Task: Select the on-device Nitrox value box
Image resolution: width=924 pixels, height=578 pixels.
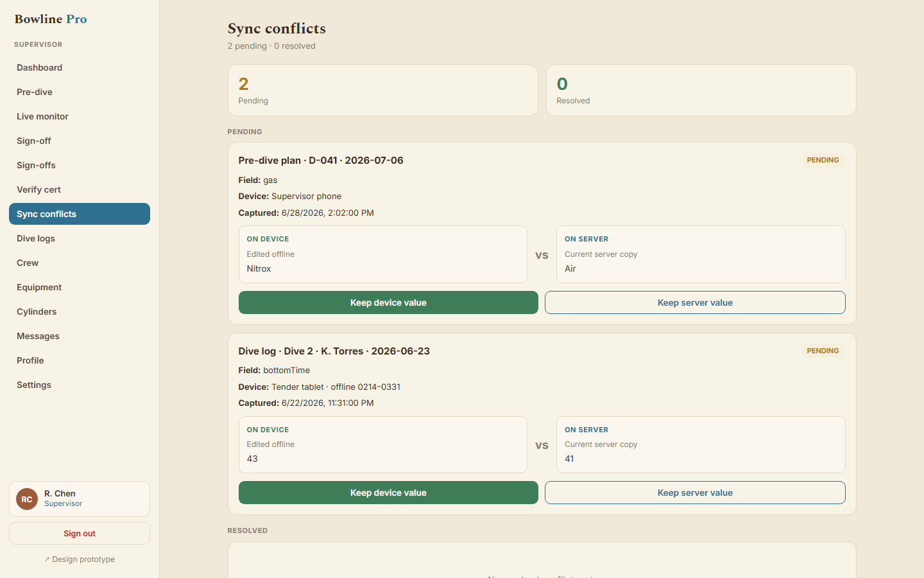Action: click(383, 254)
